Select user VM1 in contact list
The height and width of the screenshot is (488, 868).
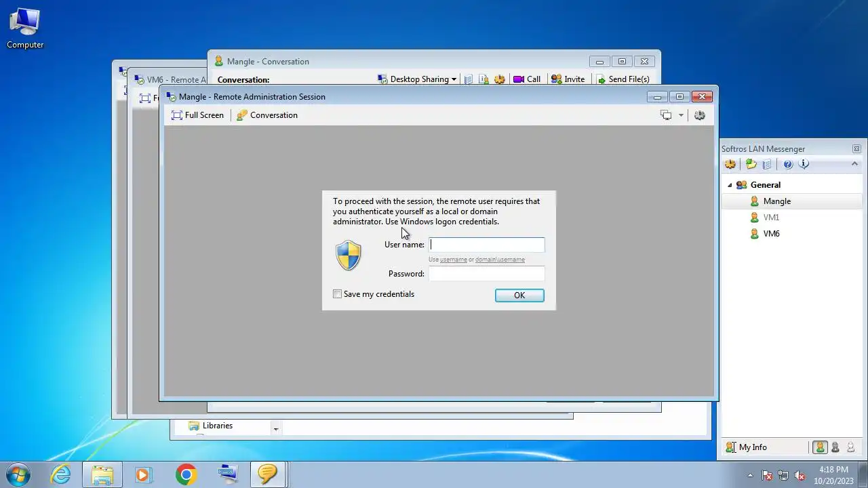[x=771, y=218]
